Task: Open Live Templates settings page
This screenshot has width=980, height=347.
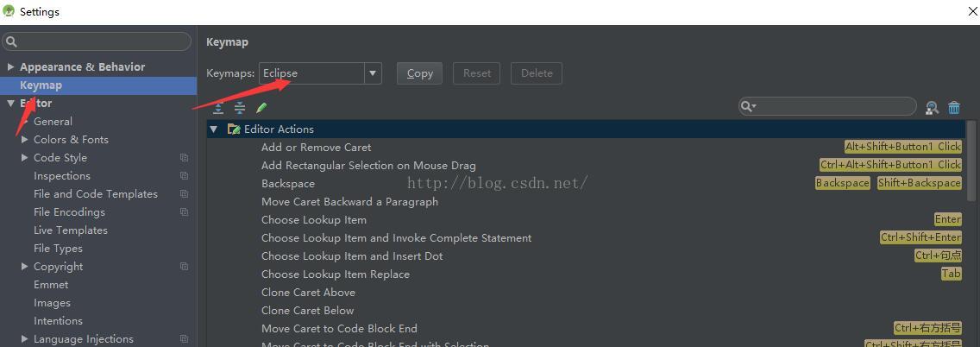Action: pos(70,230)
